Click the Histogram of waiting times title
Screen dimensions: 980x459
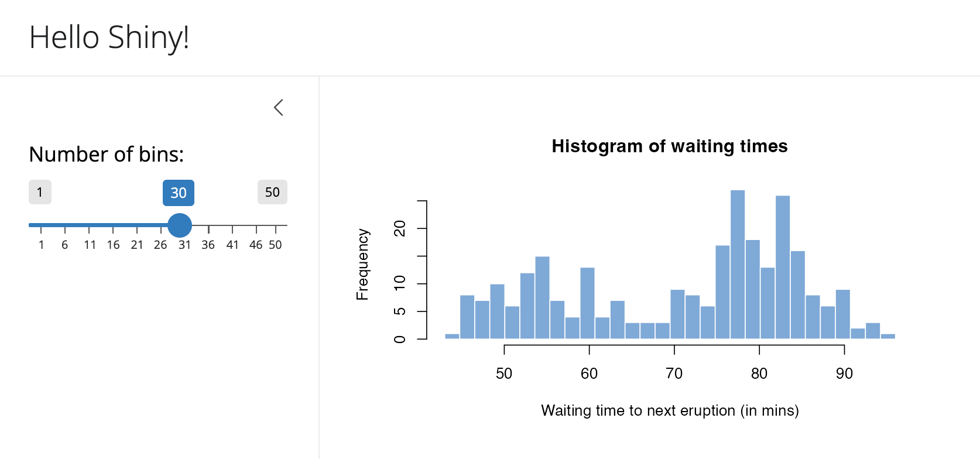tap(669, 146)
